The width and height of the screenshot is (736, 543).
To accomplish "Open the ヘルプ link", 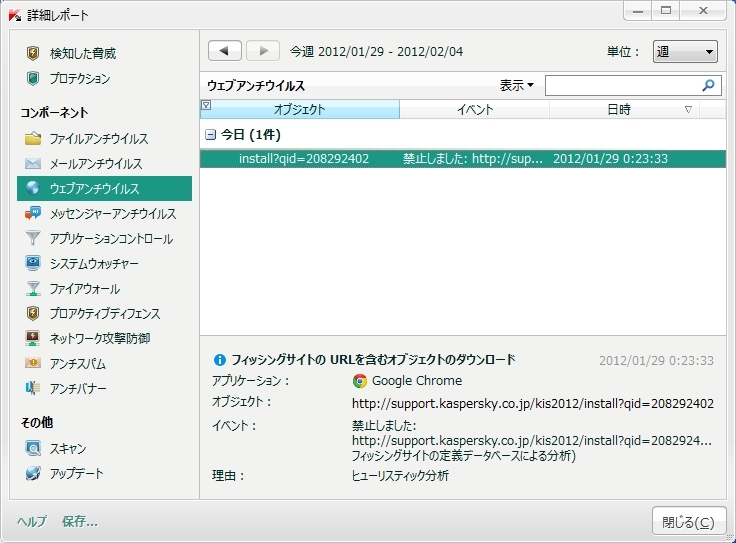I will pos(32,521).
